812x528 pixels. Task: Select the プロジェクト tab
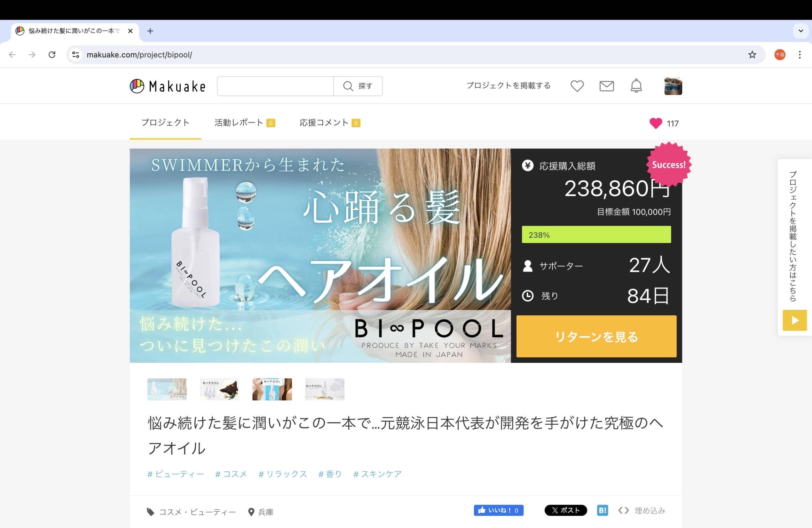[165, 122]
